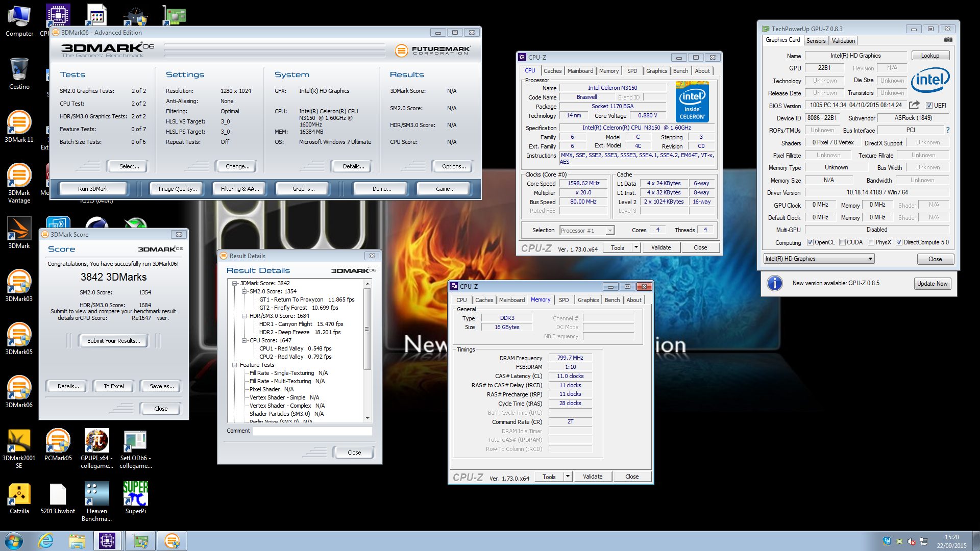Viewport: 980px width, 551px height.
Task: Open Processor #1 selection dropdown
Action: coord(586,231)
